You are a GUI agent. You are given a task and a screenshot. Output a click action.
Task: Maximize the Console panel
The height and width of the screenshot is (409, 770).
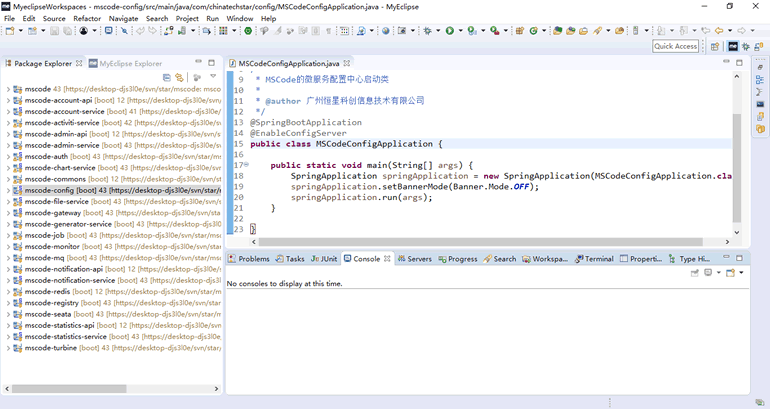[741, 259]
